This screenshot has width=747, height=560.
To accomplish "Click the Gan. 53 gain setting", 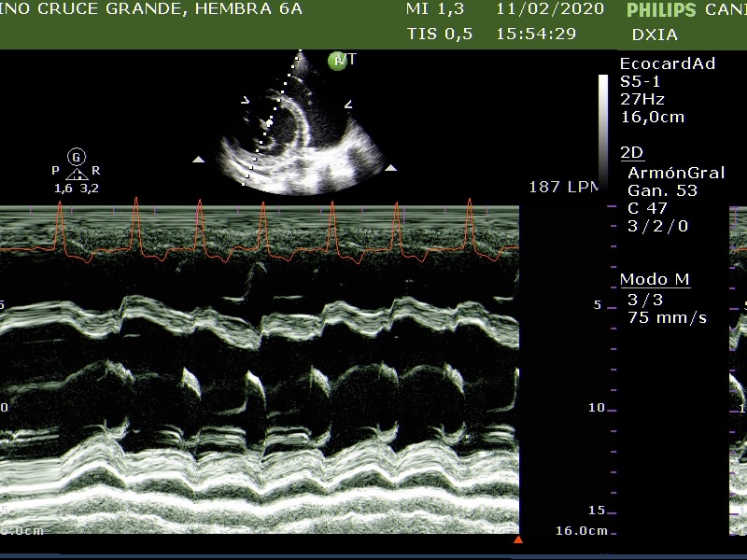I will pyautogui.click(x=662, y=190).
